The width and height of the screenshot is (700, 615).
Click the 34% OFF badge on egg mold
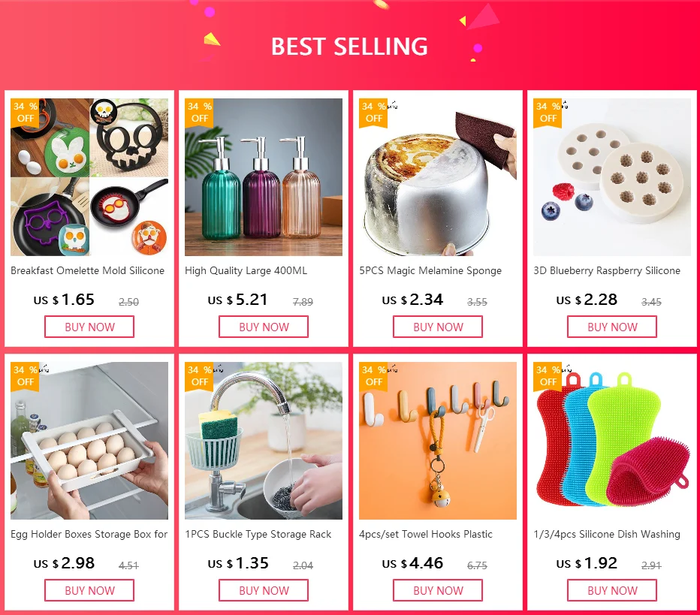25,113
